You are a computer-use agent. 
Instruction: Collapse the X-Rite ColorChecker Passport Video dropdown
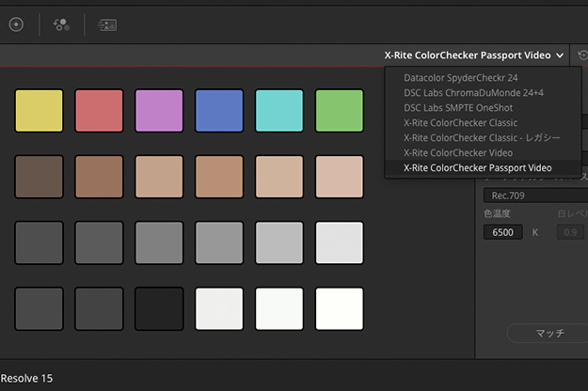pyautogui.click(x=474, y=55)
